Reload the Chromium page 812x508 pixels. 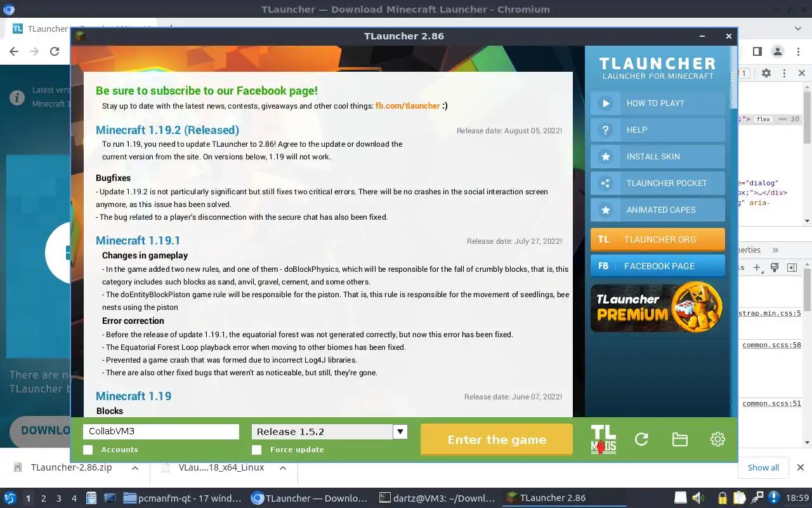coord(55,52)
